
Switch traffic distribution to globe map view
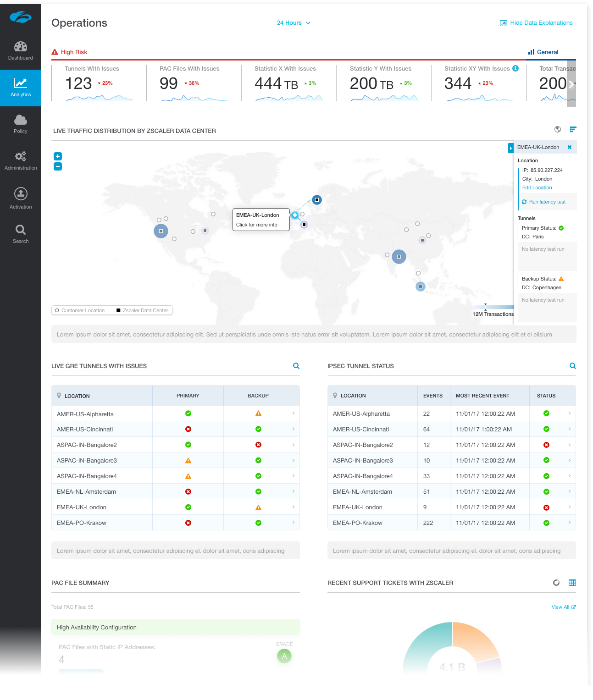pos(558,129)
